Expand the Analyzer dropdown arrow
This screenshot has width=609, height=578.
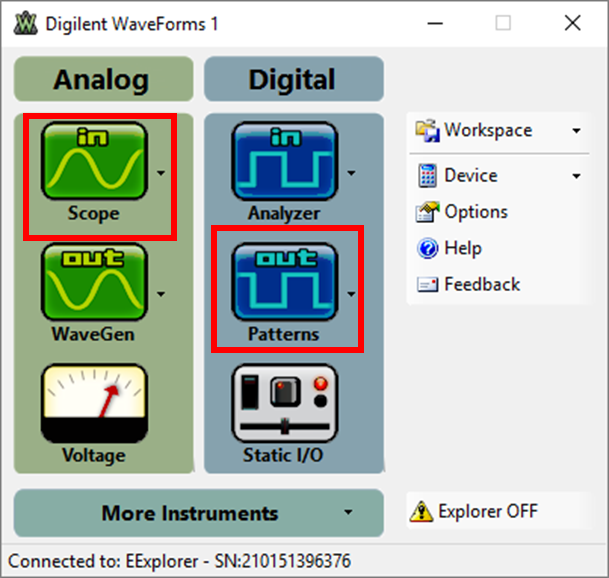[x=351, y=172]
